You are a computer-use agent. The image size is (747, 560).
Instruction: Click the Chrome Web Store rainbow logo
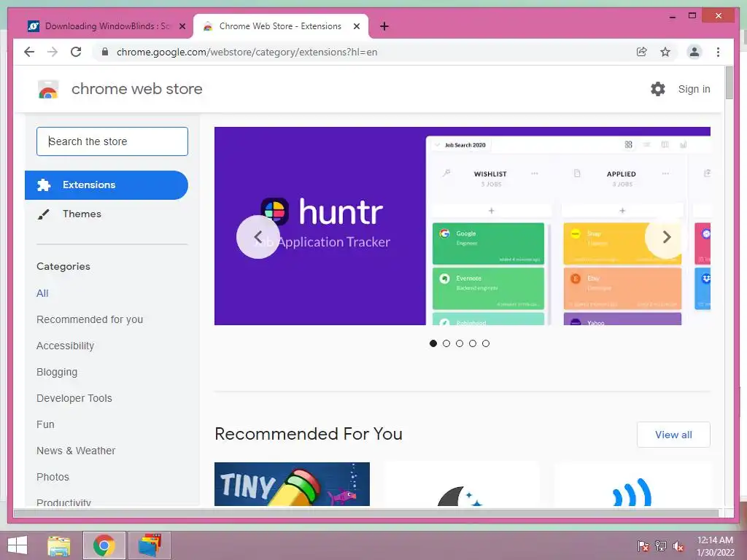point(48,89)
